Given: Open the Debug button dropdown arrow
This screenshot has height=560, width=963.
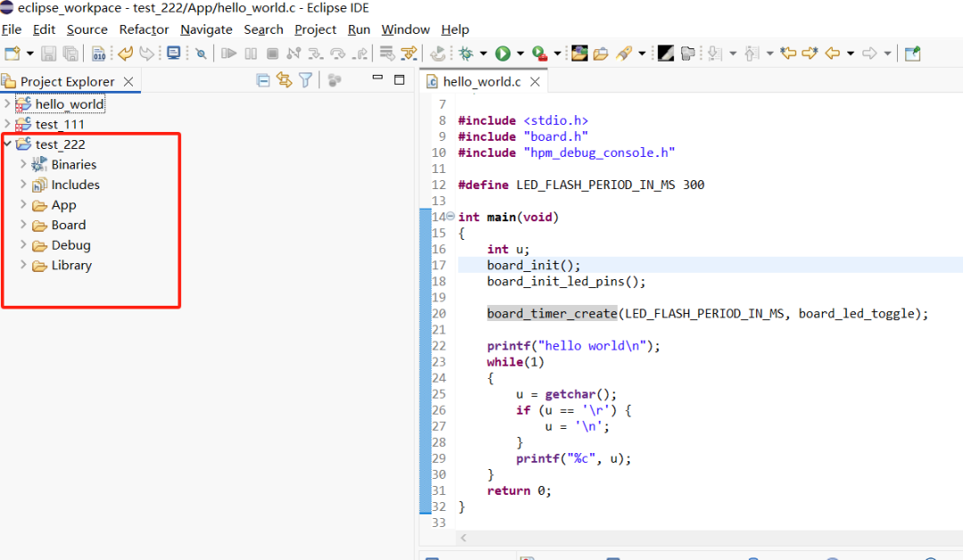Looking at the screenshot, I should [483, 54].
